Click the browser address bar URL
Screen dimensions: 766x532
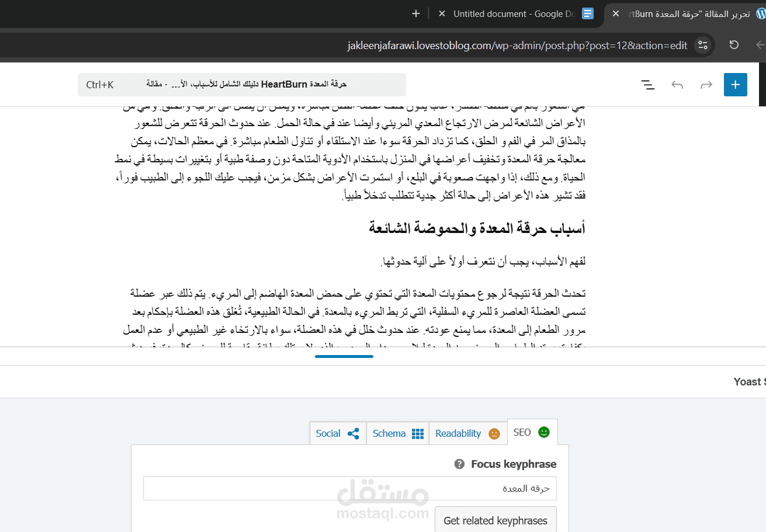click(517, 45)
